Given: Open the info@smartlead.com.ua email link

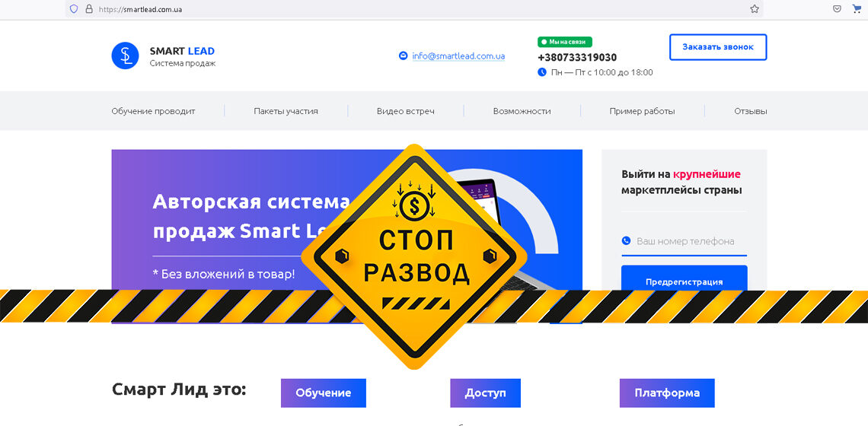Looking at the screenshot, I should (458, 56).
